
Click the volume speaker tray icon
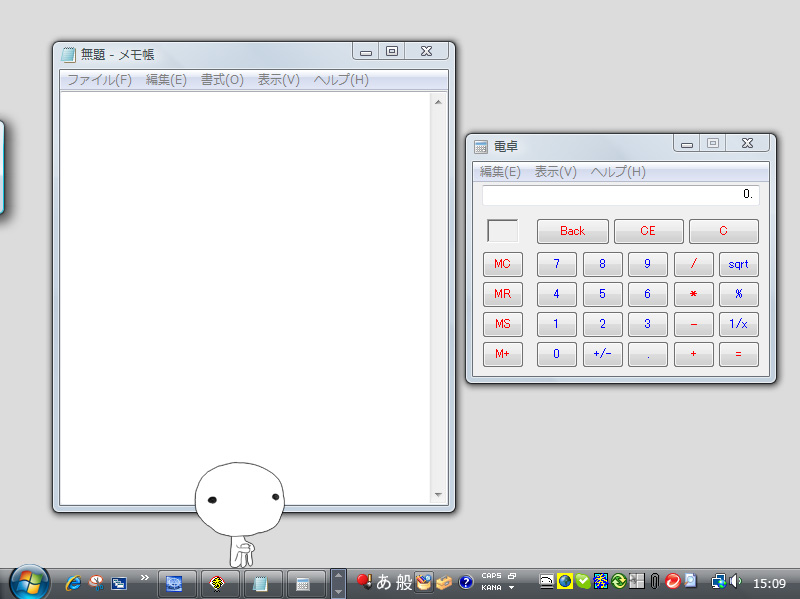coord(735,581)
